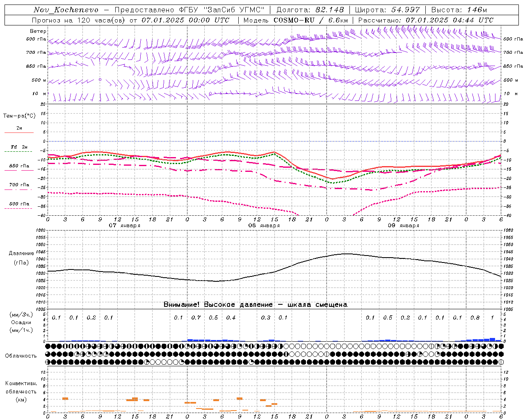Click the 700 гПа temperature legend entry
Image resolution: width=525 pixels, height=420 pixels.
click(x=19, y=185)
